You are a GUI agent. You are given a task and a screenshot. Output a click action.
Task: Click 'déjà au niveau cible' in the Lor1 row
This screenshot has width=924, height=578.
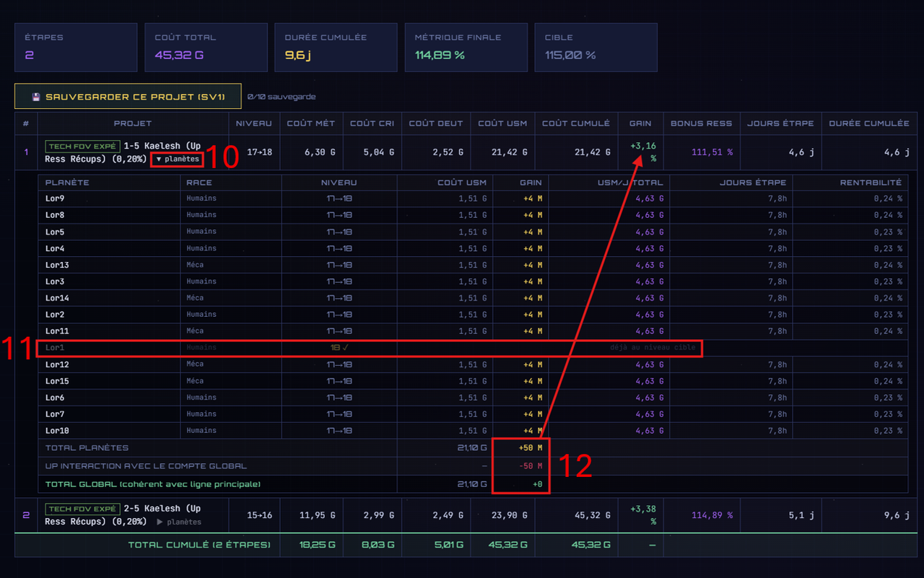pyautogui.click(x=653, y=348)
